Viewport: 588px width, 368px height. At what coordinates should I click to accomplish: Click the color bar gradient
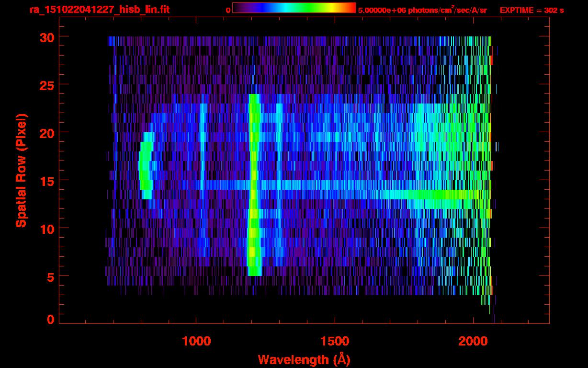tap(294, 8)
